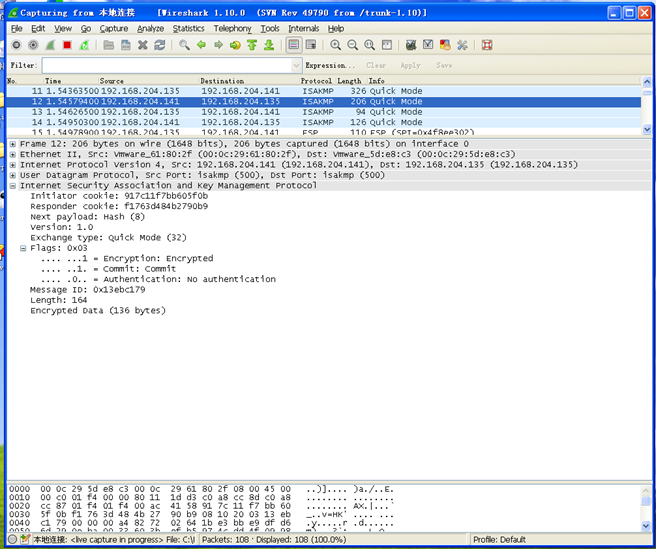Toggle packet list colorization

pos(294,45)
